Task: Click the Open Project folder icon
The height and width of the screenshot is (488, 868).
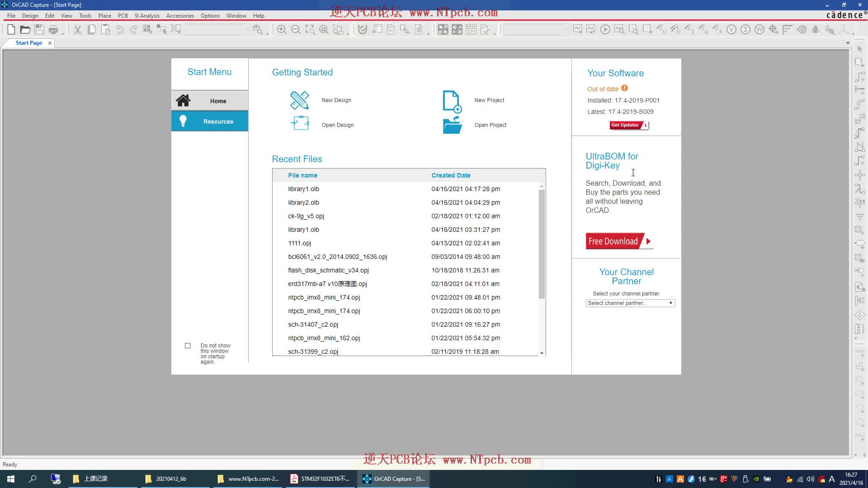Action: click(452, 125)
